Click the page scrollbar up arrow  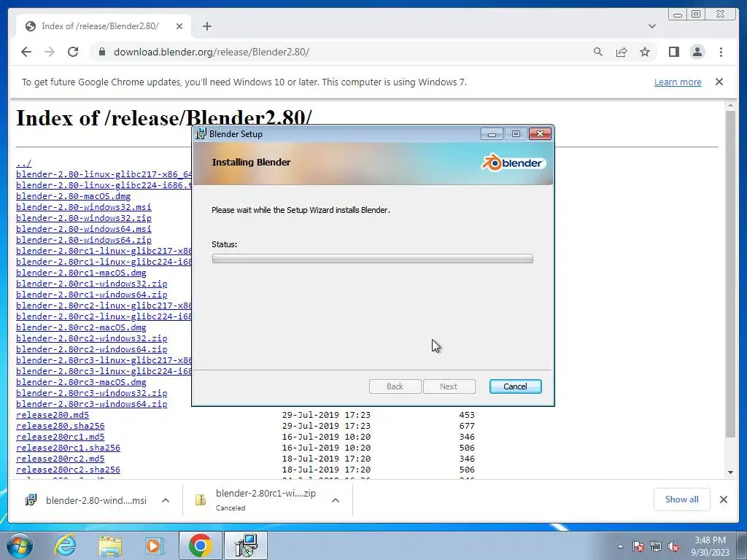730,105
